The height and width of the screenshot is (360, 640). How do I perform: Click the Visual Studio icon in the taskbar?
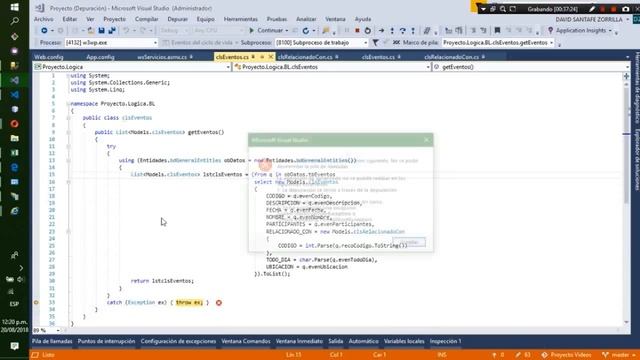pyautogui.click(x=15, y=80)
